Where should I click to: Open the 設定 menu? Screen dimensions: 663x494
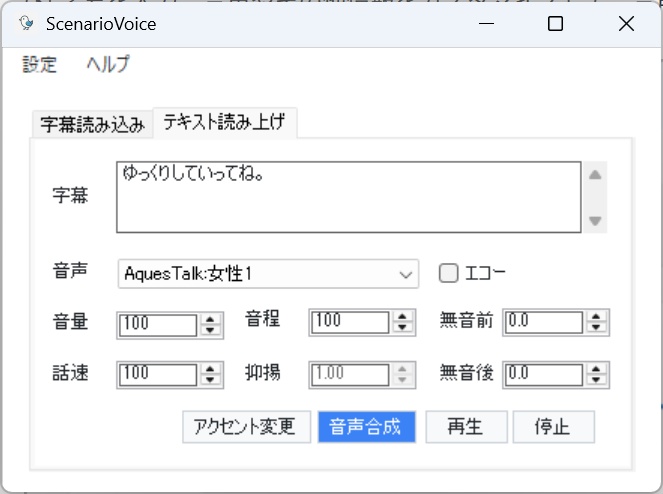(39, 64)
